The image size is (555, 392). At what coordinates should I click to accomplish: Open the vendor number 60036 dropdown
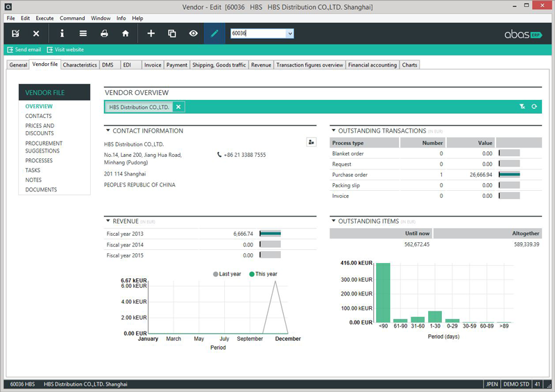point(290,33)
